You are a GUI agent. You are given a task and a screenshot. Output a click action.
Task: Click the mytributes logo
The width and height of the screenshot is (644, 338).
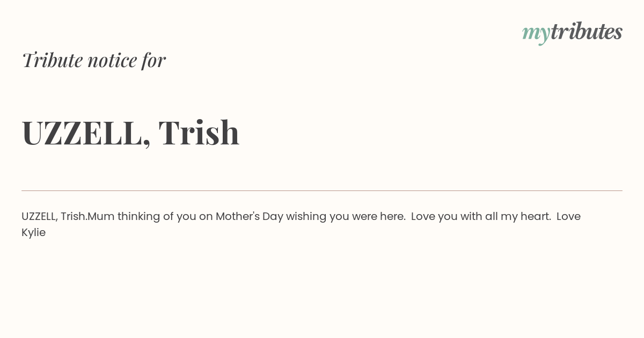pyautogui.click(x=572, y=33)
